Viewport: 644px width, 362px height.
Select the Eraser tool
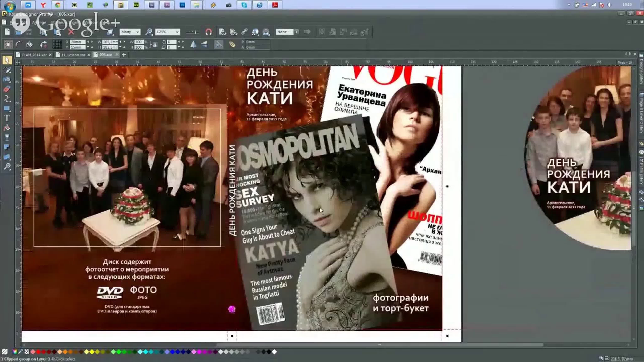(x=7, y=89)
